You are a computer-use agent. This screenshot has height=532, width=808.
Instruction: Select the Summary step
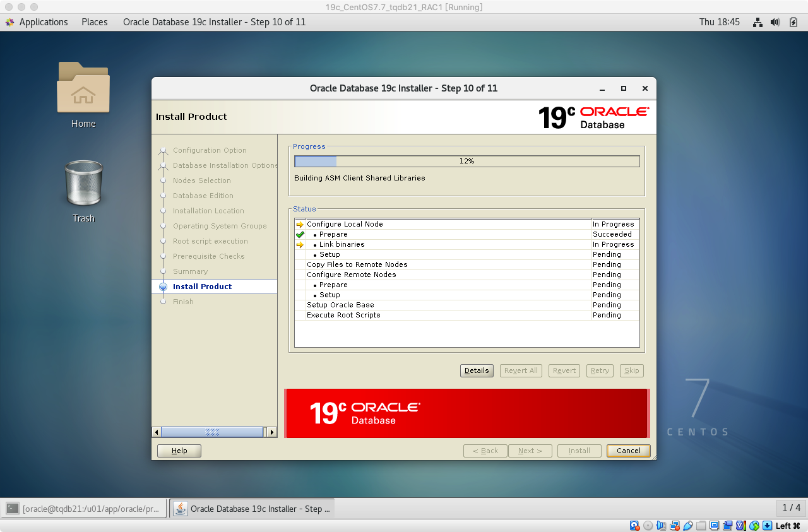click(x=190, y=271)
